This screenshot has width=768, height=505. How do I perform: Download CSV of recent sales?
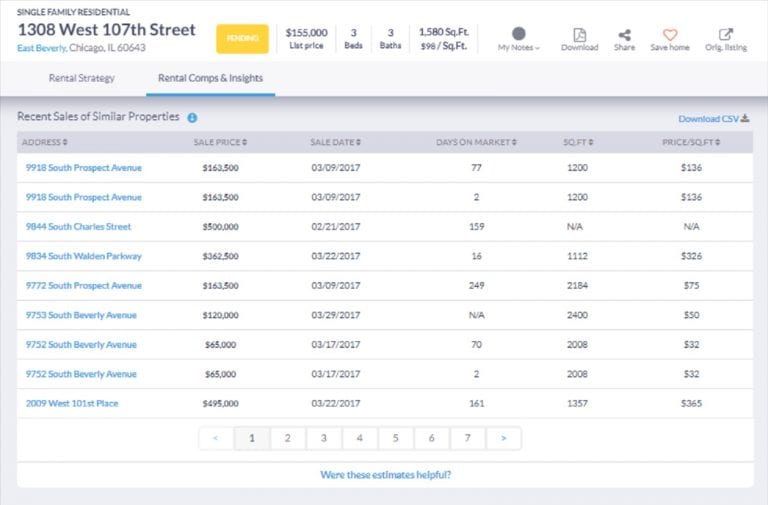pos(713,118)
